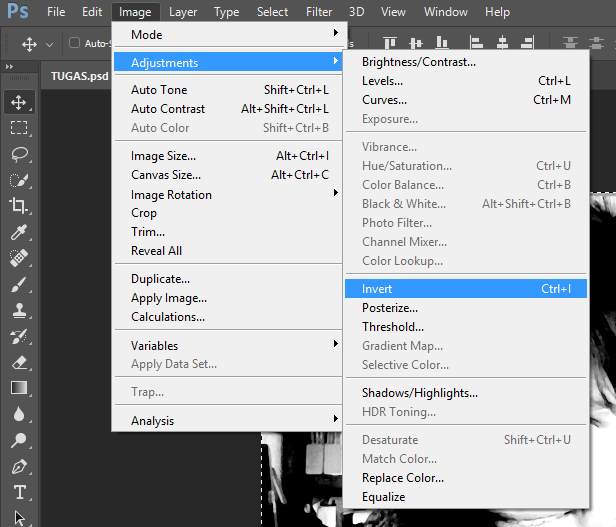Select the Blur tool
616x527 pixels.
(19, 414)
